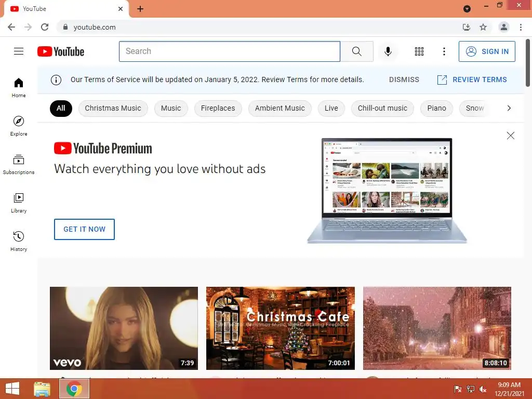Start voice search with microphone icon

[388, 51]
